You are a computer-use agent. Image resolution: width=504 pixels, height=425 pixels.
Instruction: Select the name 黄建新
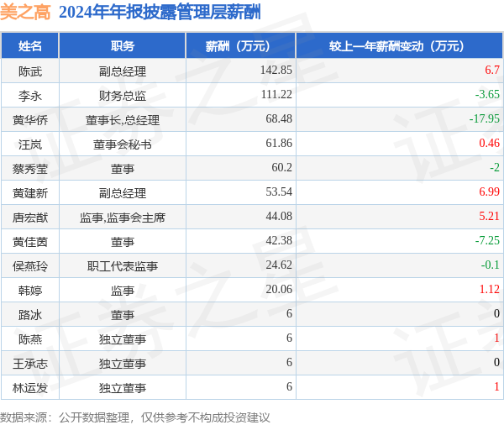[30, 193]
